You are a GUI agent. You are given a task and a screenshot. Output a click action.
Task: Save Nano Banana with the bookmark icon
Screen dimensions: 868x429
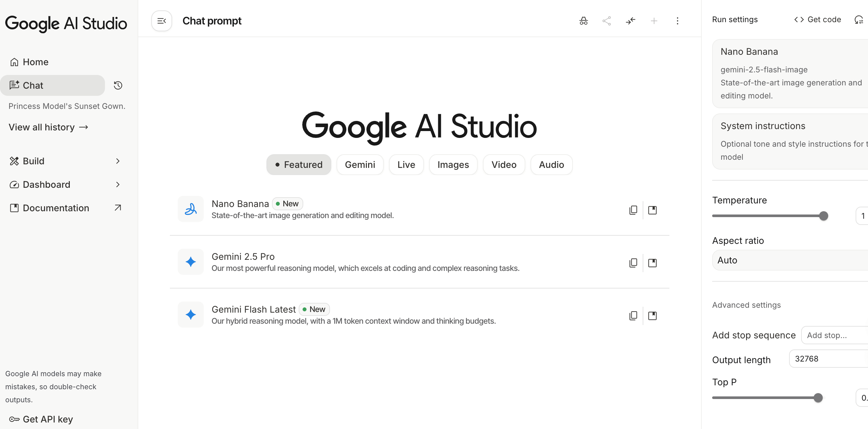click(653, 210)
